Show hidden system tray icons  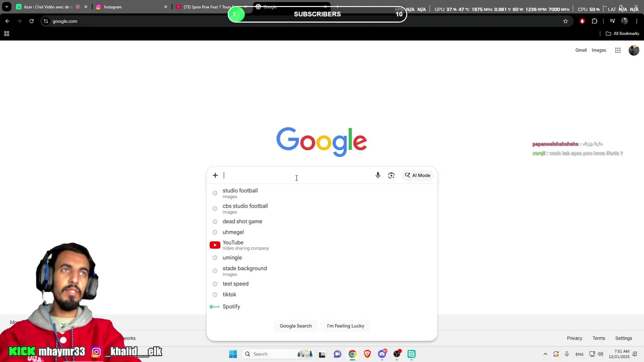click(x=545, y=354)
